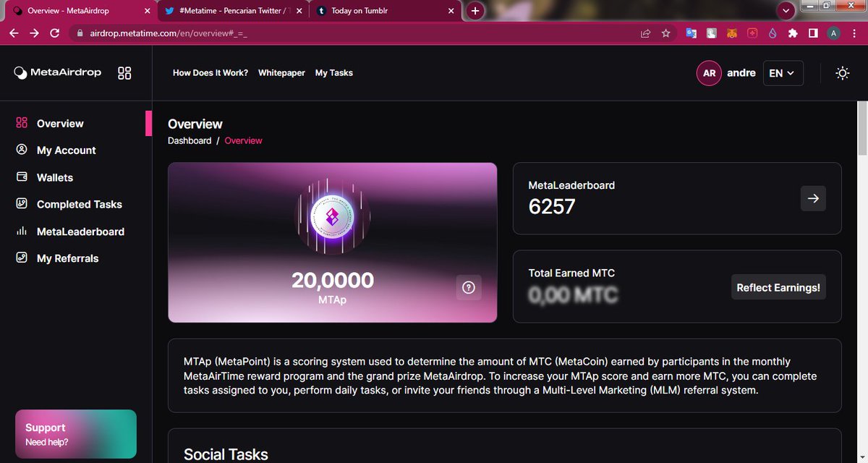This screenshot has width=868, height=463.
Task: Open the Google Translate extension
Action: 692,33
